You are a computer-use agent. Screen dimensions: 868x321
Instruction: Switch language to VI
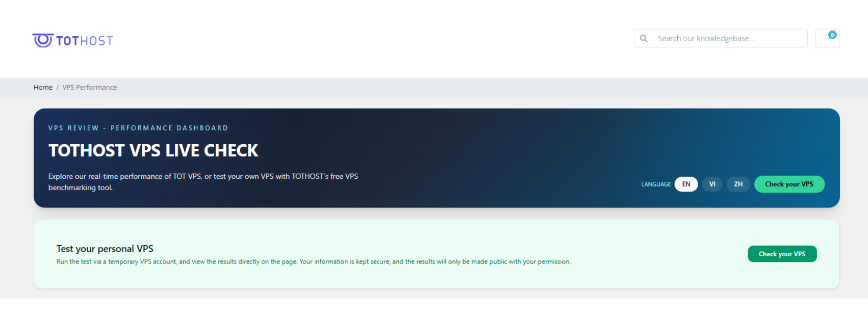pyautogui.click(x=712, y=184)
